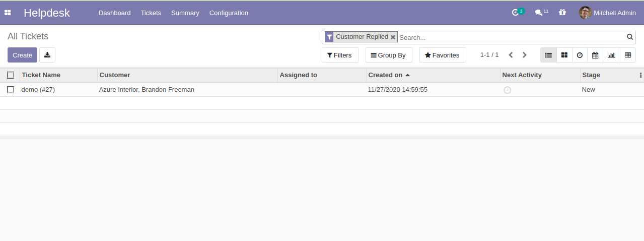Click the funnel icon of the filter facet
Image resolution: width=644 pixels, height=241 pixels.
point(329,37)
